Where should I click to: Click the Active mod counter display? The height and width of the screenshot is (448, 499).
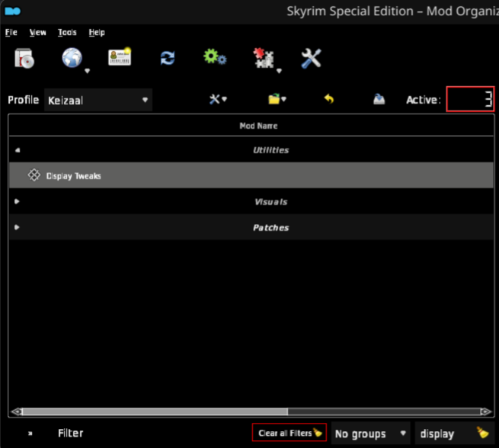(x=470, y=99)
